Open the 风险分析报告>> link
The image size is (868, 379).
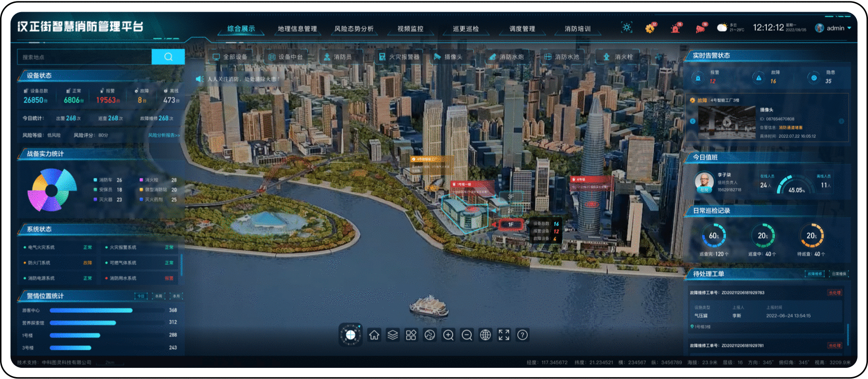point(164,135)
